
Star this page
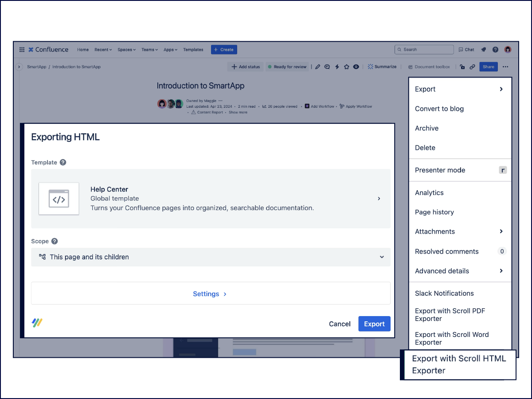click(347, 67)
